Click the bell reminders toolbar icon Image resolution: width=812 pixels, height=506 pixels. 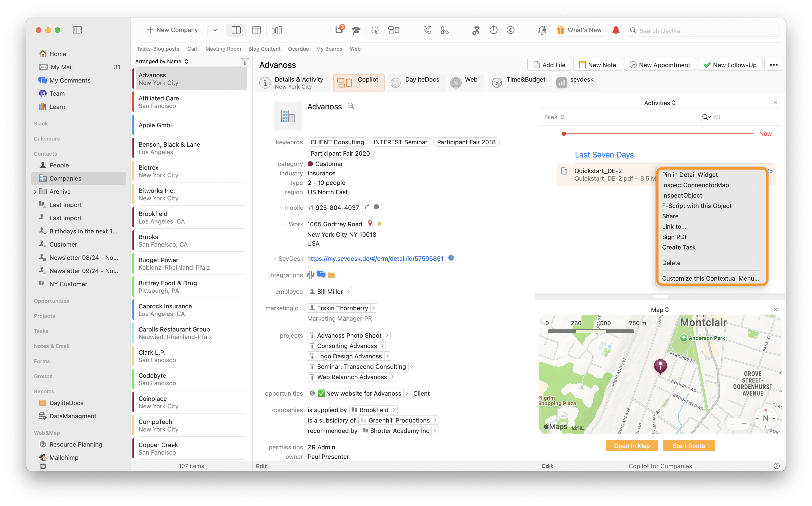[542, 30]
